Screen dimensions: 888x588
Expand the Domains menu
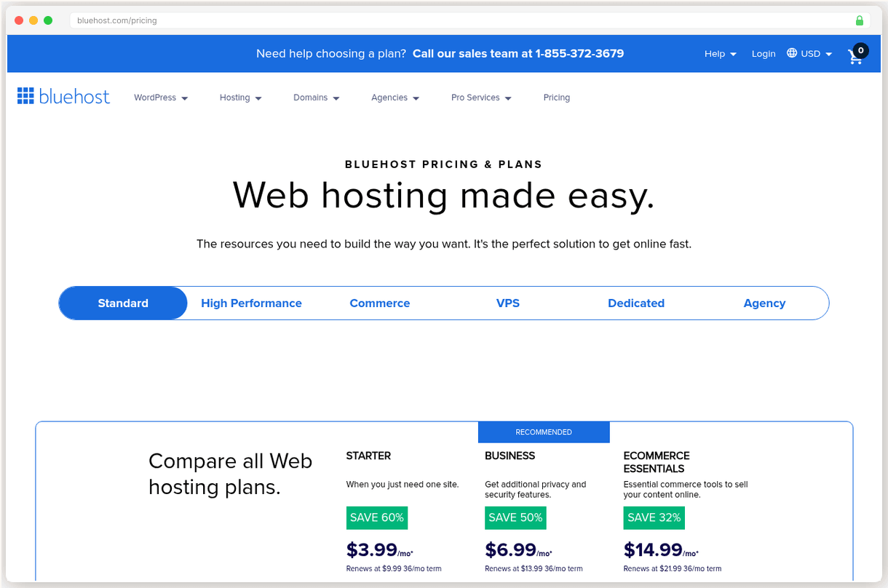(x=316, y=97)
